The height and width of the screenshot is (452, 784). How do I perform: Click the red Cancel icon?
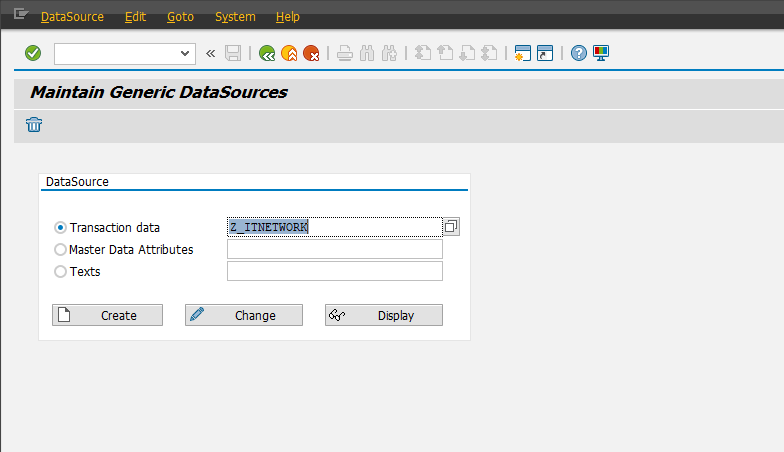pos(312,53)
